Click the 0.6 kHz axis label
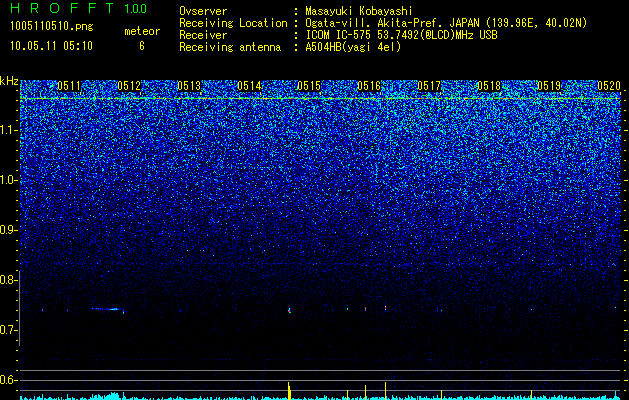 pos(8,380)
